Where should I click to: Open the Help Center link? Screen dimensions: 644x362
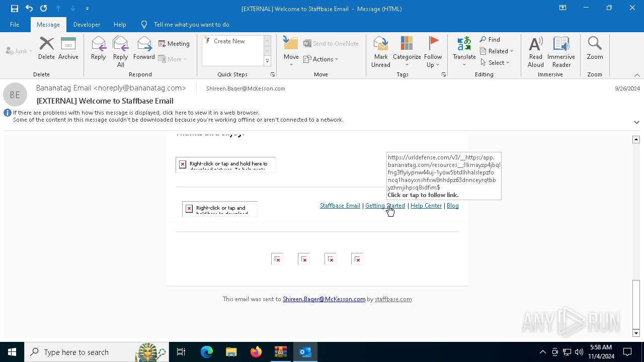coord(426,206)
